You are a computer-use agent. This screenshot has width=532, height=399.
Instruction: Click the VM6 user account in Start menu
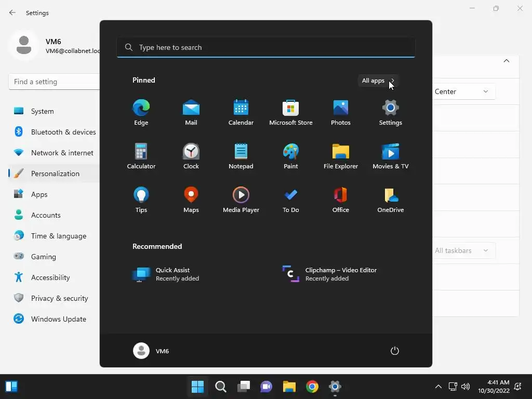(151, 351)
